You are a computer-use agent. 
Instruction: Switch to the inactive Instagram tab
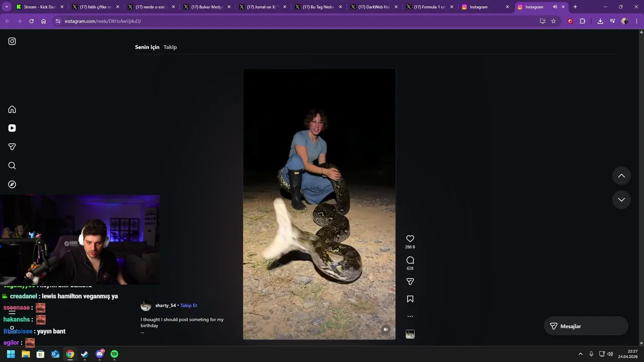[x=485, y=7]
